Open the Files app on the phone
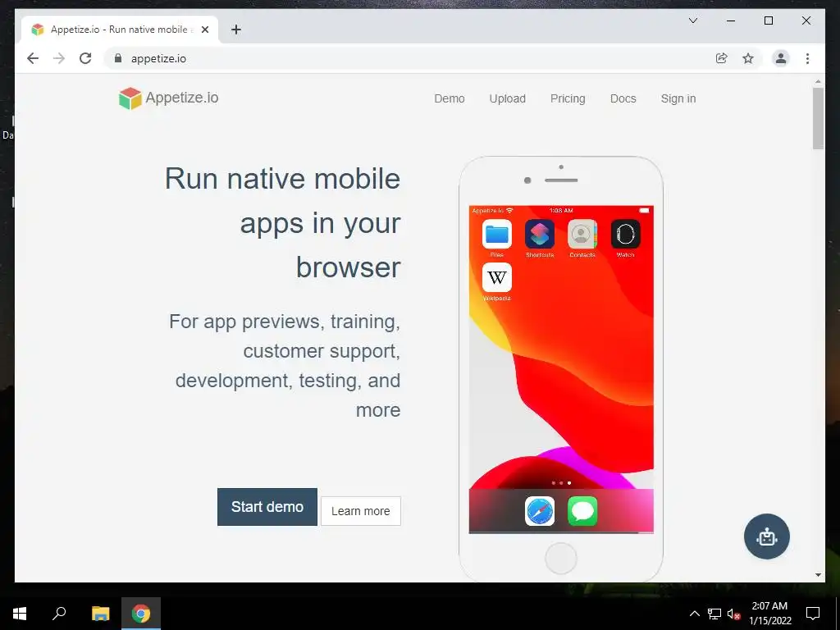This screenshot has height=630, width=840. point(496,234)
